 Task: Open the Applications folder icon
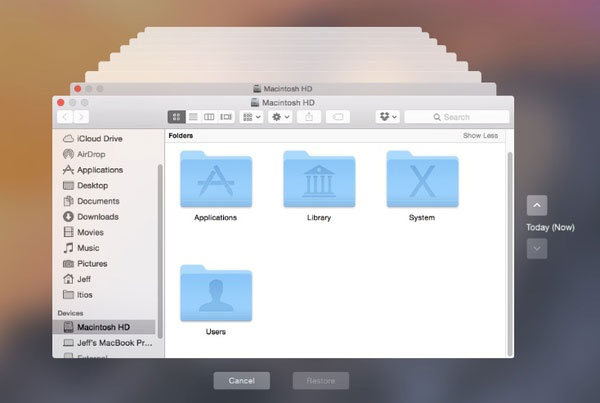tap(215, 180)
